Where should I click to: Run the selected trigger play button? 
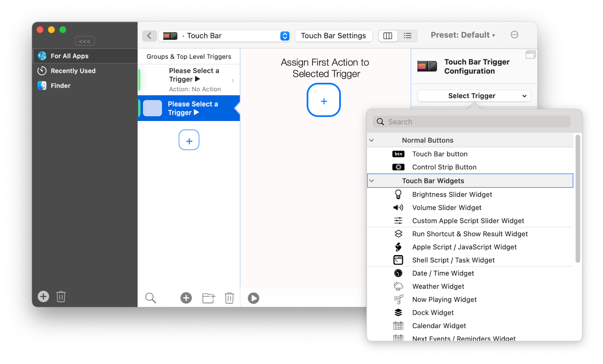point(253,298)
